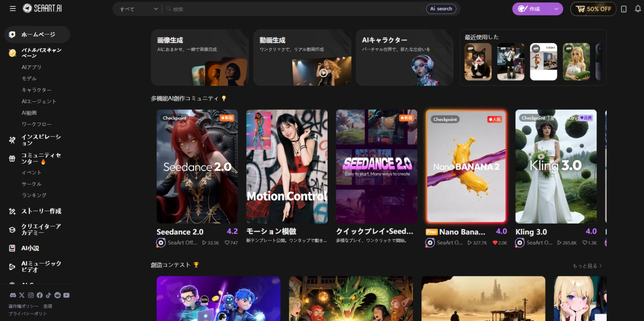Click the バトルパスキャンペーン coin icon

point(12,53)
